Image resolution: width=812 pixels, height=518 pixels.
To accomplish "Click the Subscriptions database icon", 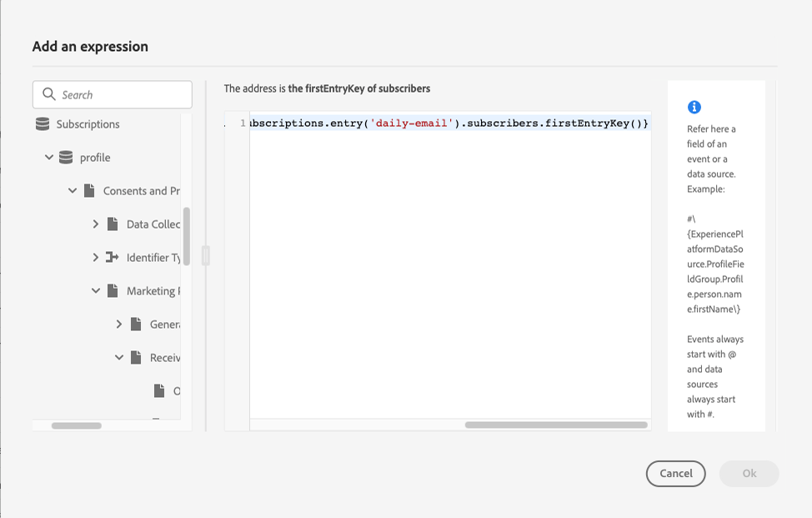I will (x=43, y=123).
